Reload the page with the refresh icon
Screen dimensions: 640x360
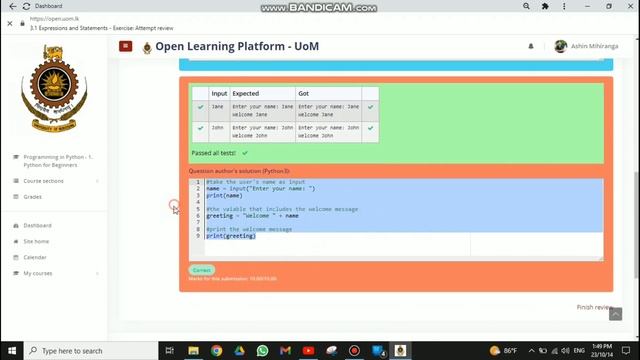pyautogui.click(x=27, y=6)
